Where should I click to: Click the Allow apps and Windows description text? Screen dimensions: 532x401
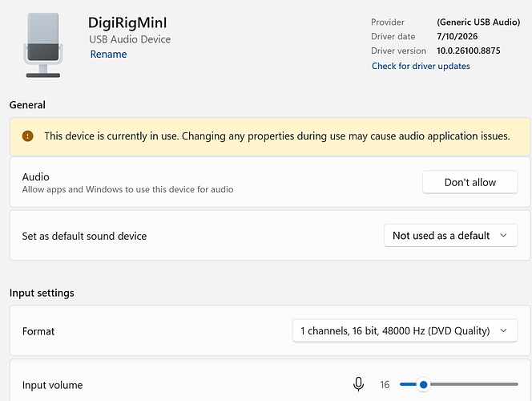pos(128,189)
